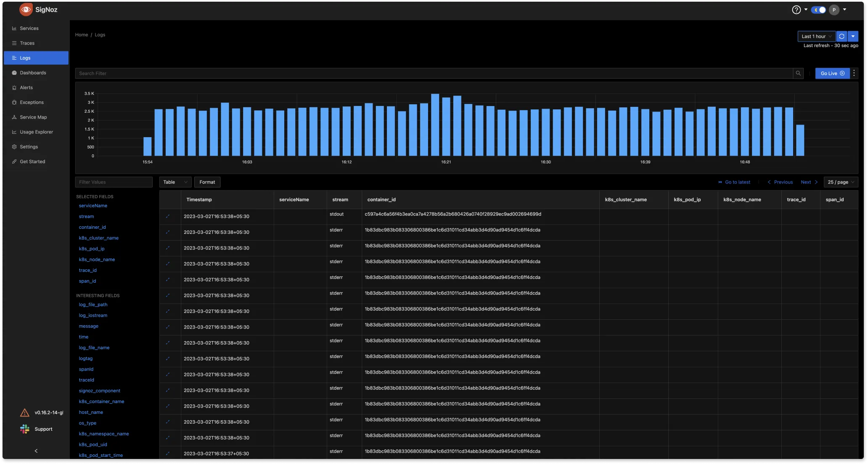
Task: Expand the first log row details icon
Action: click(168, 216)
